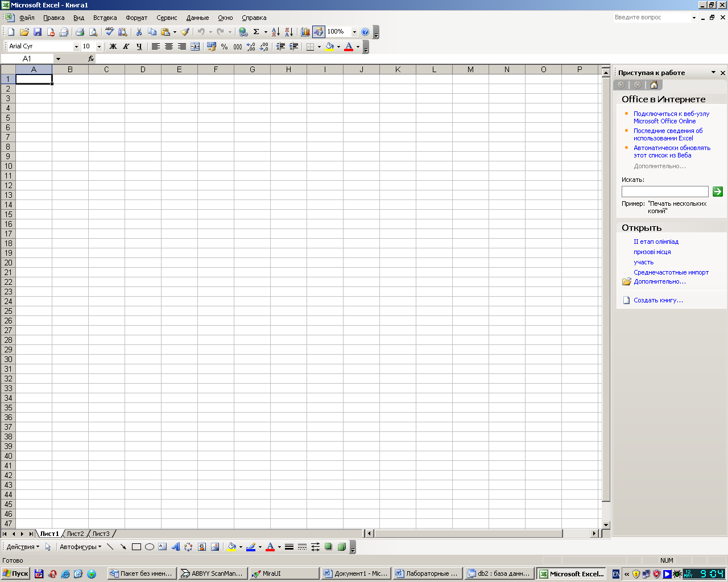Open the zoom 100% dropdown
Screen dimensions: 728x582
pyautogui.click(x=354, y=32)
